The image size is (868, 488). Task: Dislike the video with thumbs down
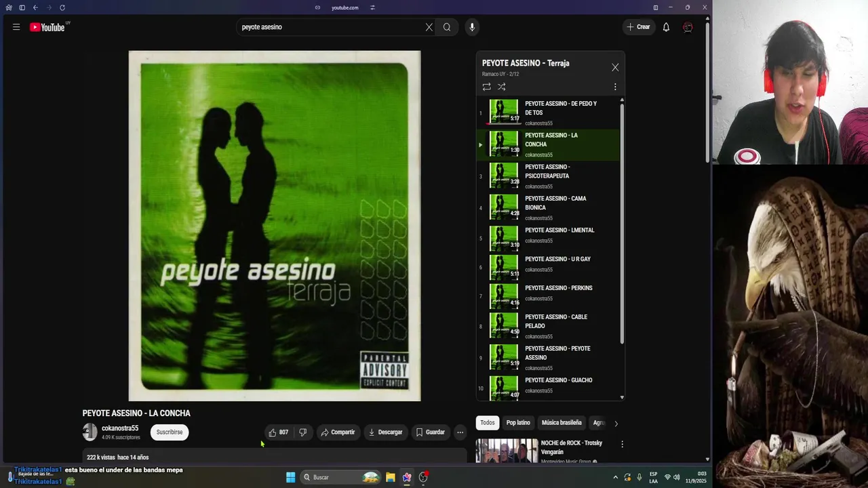pyautogui.click(x=303, y=432)
